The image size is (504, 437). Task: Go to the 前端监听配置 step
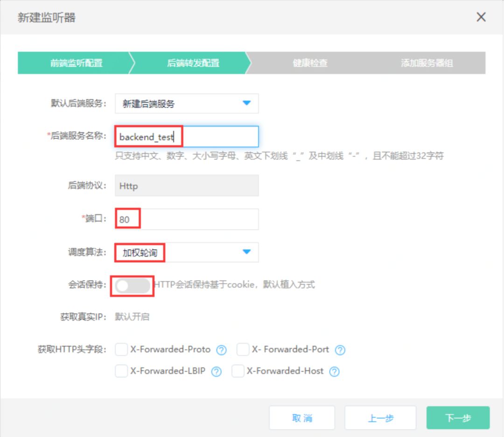(76, 62)
